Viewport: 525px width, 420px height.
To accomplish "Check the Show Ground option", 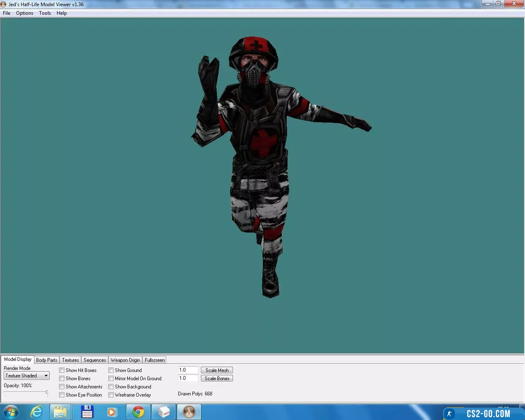I will click(x=111, y=370).
